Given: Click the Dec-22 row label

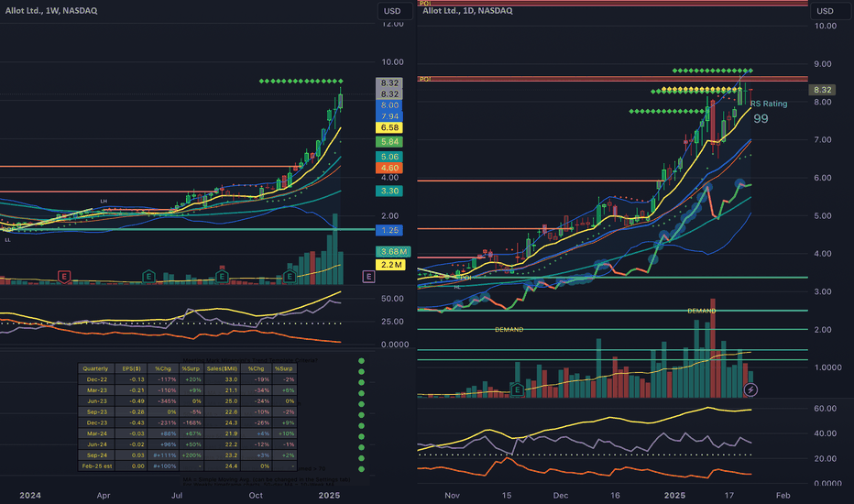Looking at the screenshot, I should click(96, 379).
